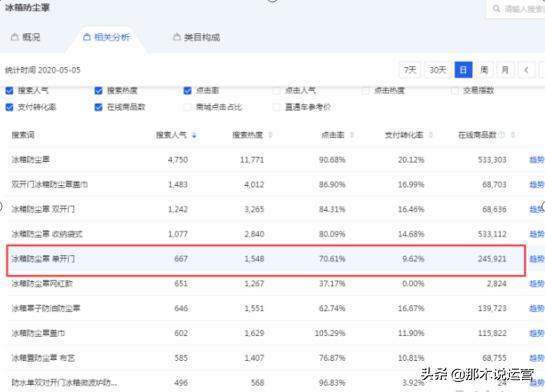
Task: Select the 周 period button
Action: (484, 70)
